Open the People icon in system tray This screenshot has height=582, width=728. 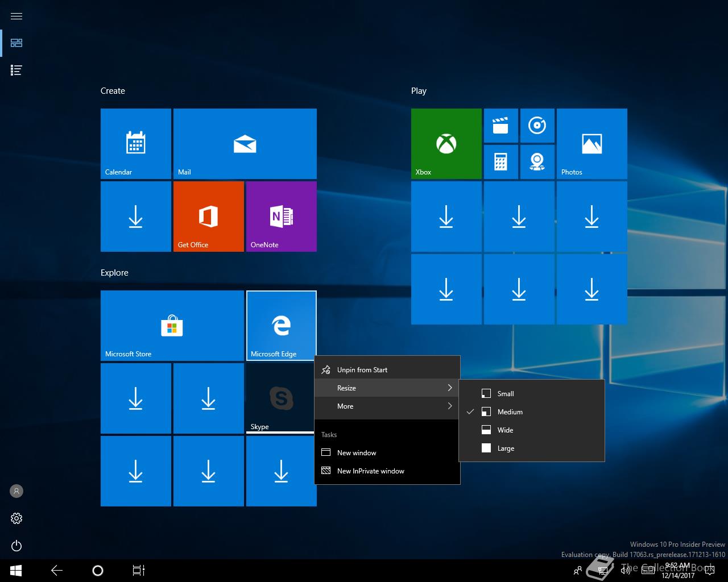pos(578,571)
